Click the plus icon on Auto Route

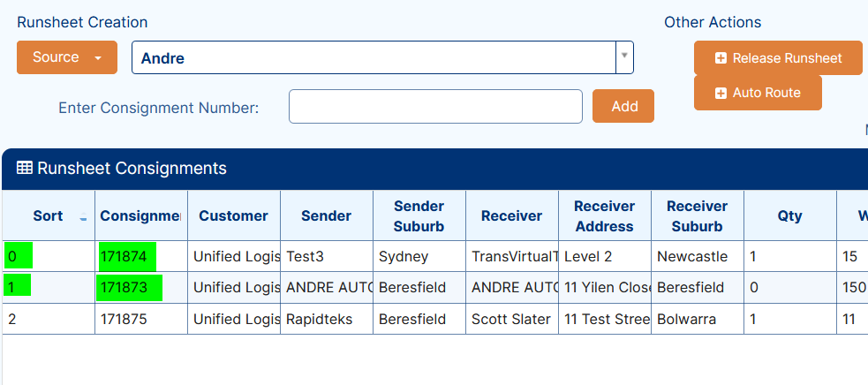click(721, 93)
